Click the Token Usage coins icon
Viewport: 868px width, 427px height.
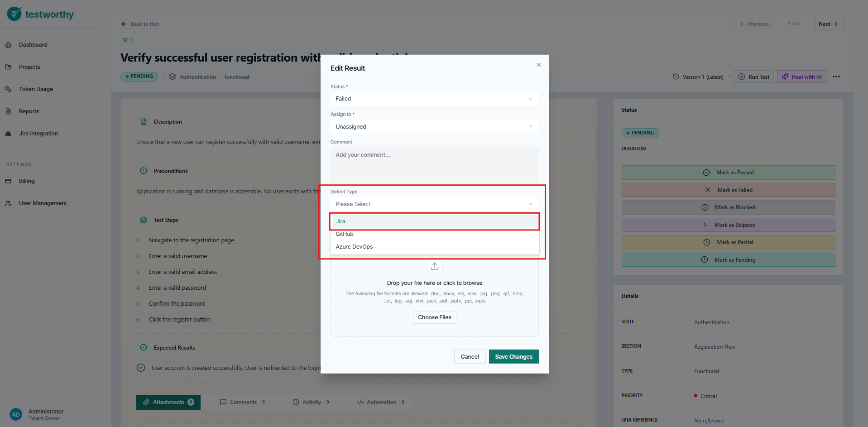point(8,89)
